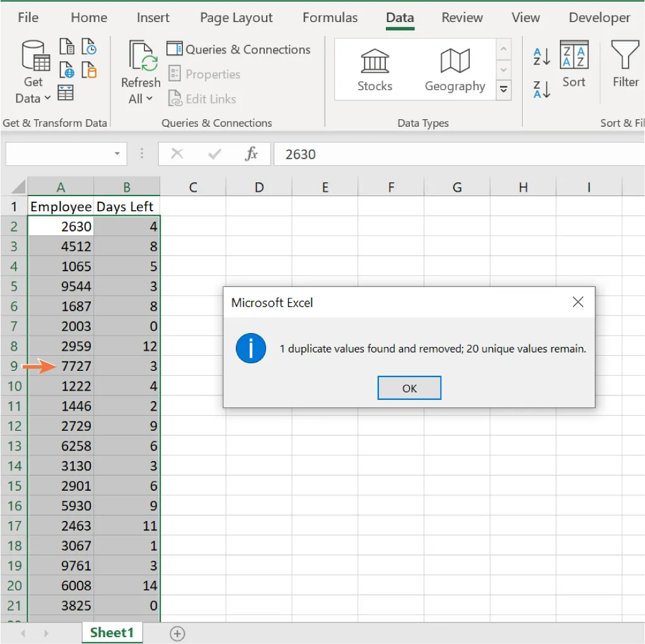Screen dimensions: 645x644
Task: Import data From Web
Action: 66,69
